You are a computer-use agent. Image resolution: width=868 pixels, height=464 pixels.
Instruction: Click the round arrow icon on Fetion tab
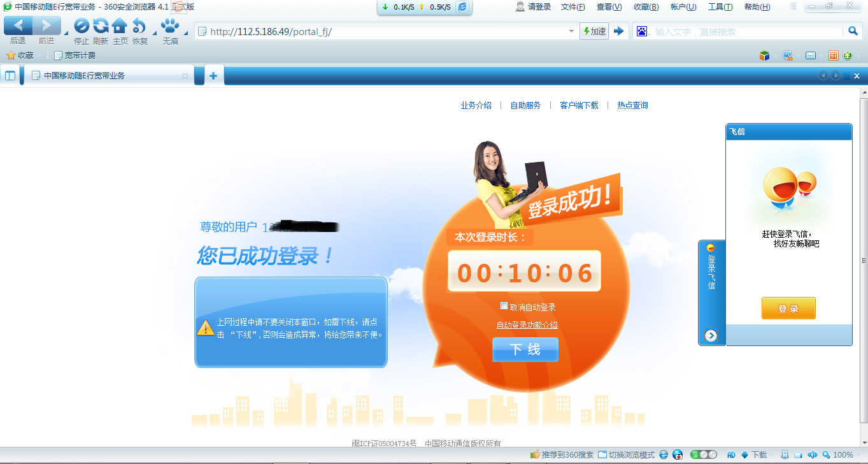click(x=711, y=336)
